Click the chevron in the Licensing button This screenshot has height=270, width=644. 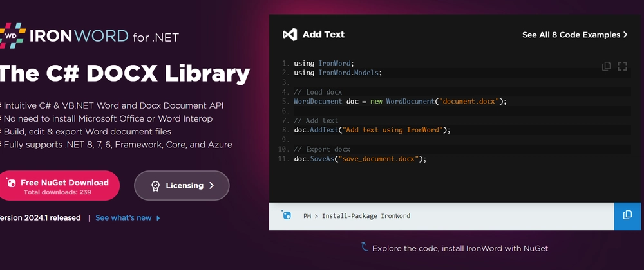point(211,186)
